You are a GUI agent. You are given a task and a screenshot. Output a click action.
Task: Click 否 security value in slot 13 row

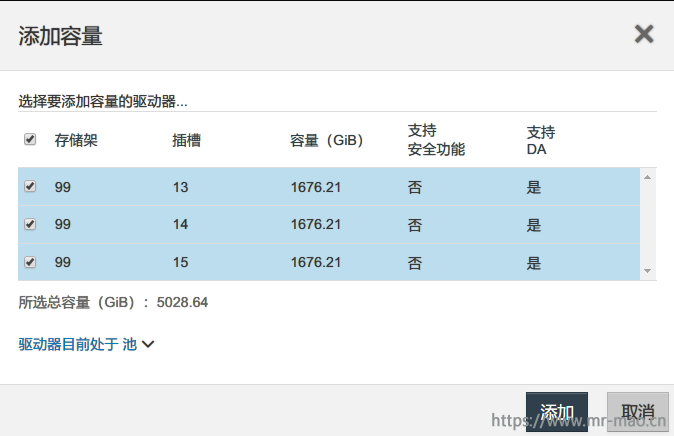415,187
